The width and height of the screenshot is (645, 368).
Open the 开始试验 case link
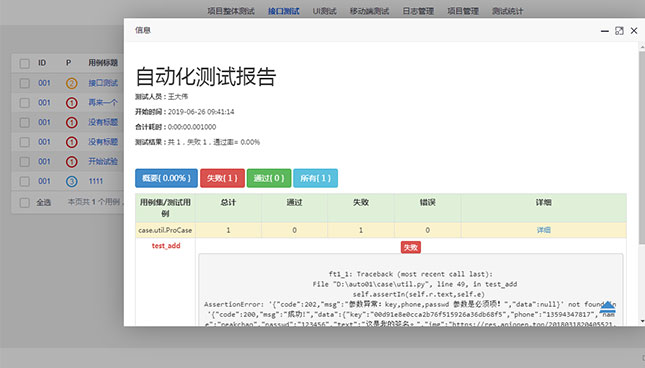(103, 161)
